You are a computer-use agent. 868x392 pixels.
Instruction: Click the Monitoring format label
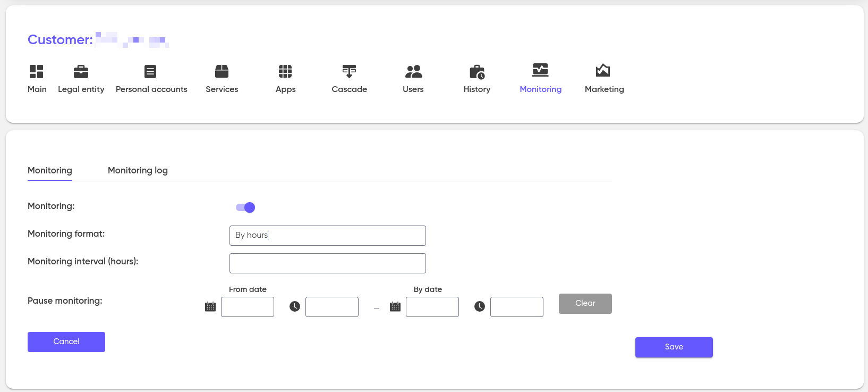click(x=66, y=234)
